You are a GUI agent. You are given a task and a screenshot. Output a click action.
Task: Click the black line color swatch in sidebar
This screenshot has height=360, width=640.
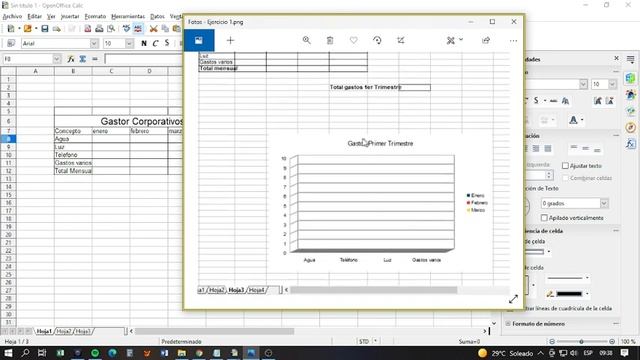[x=569, y=293]
